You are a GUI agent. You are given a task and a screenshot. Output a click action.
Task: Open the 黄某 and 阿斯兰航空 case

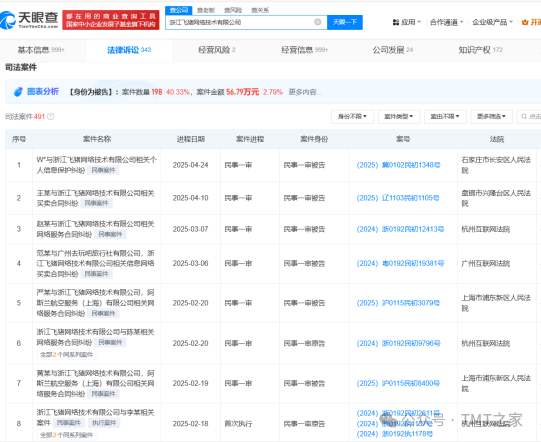95,383
